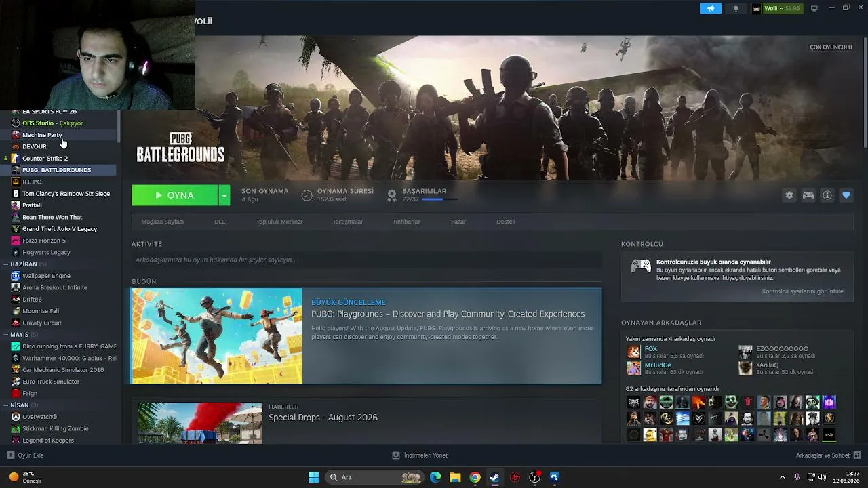Click the green OYNA play button
Image resolution: width=868 pixels, height=488 pixels.
(x=174, y=195)
